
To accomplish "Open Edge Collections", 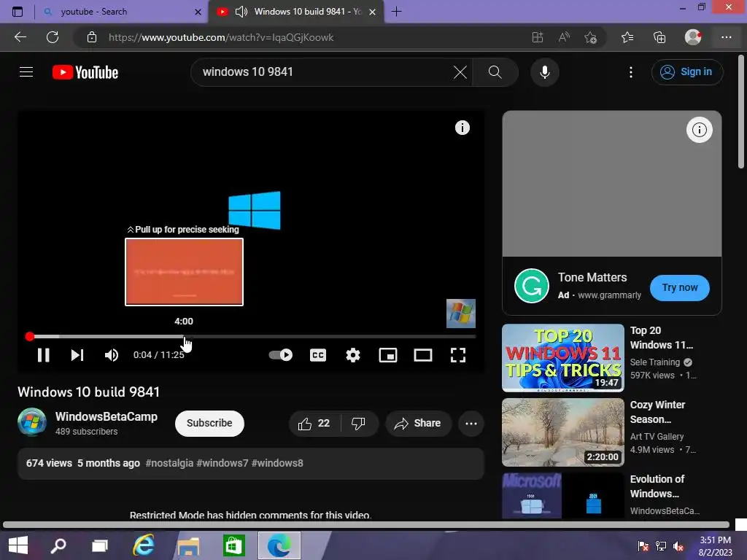I will [x=659, y=37].
